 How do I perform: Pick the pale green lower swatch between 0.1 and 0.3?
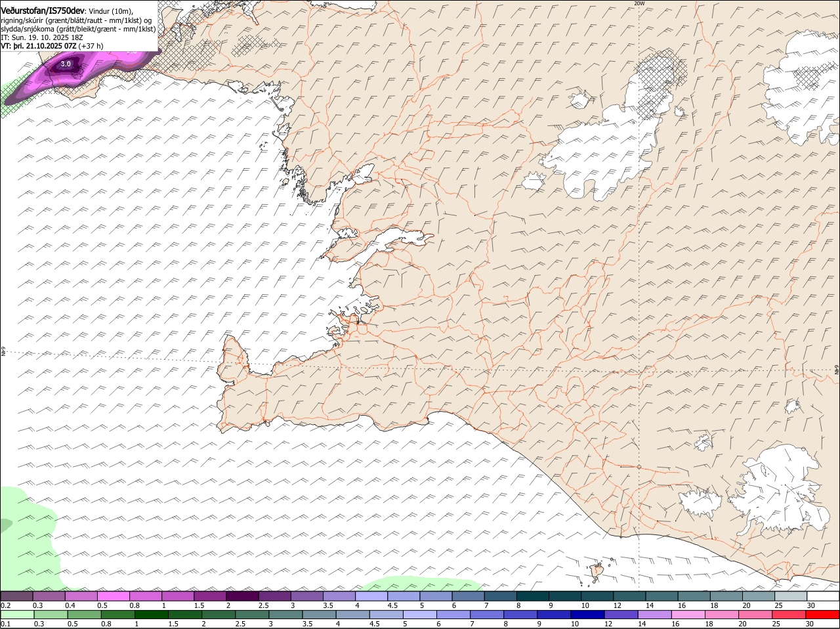click(17, 615)
